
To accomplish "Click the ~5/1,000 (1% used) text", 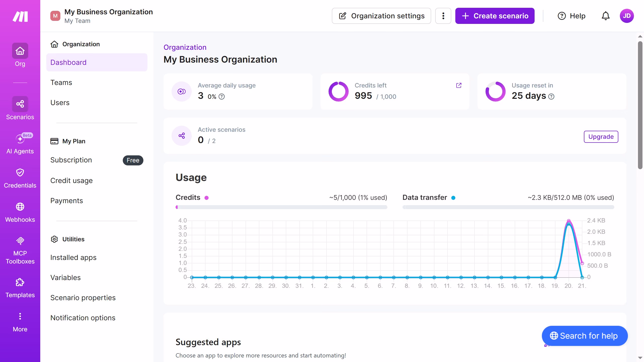I will coord(358,198).
